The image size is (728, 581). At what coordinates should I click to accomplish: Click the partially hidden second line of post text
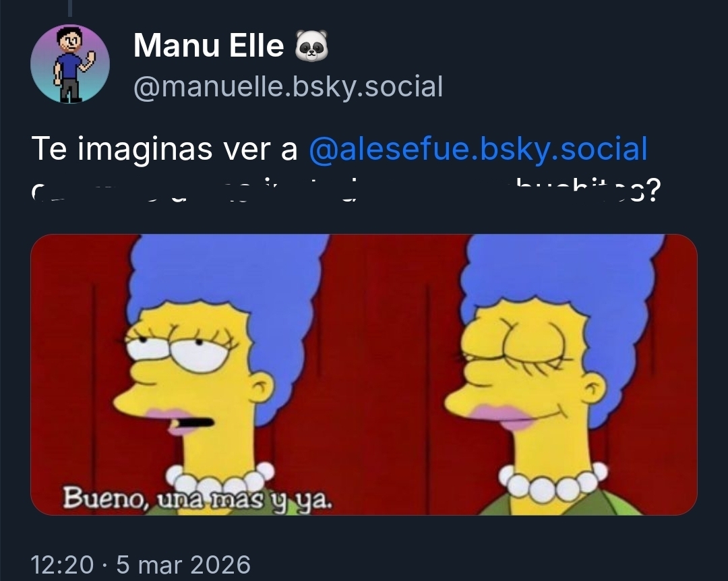[x=346, y=191]
